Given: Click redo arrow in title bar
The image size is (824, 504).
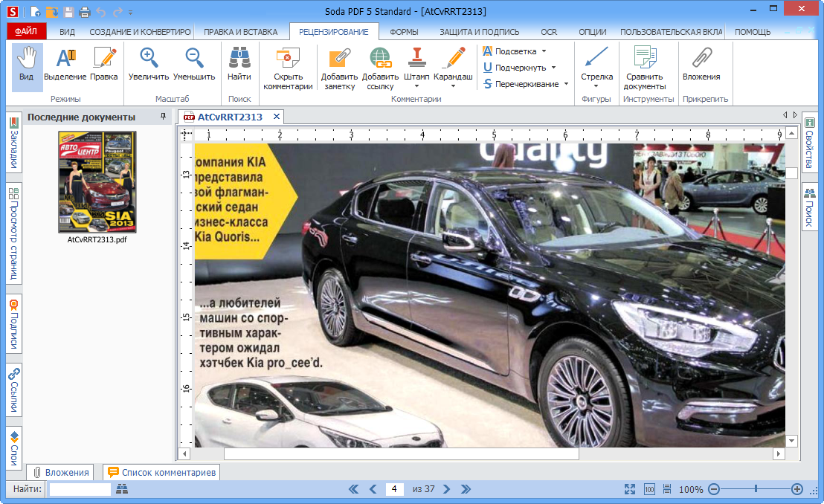Looking at the screenshot, I should [118, 12].
